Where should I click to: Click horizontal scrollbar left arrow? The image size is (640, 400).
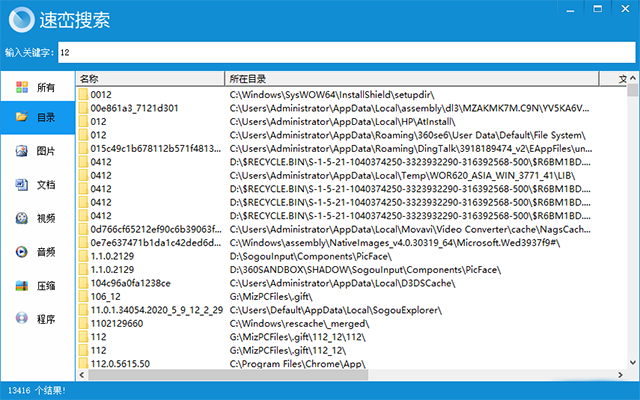(x=82, y=375)
